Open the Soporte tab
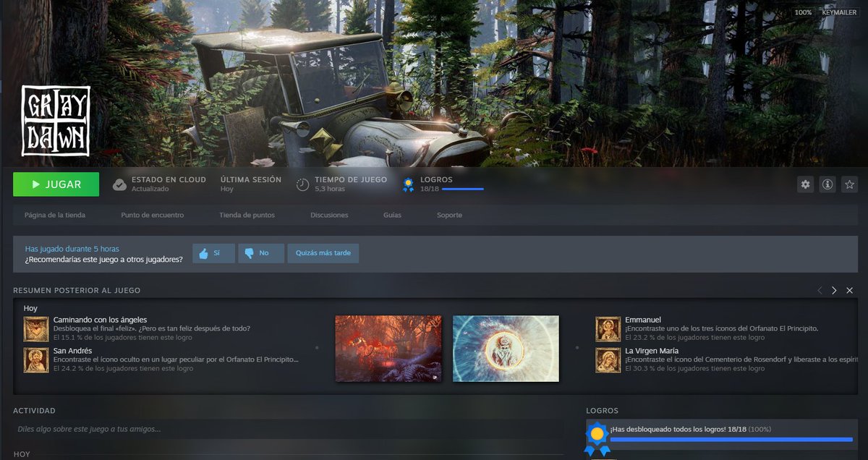The image size is (868, 460). pos(449,215)
